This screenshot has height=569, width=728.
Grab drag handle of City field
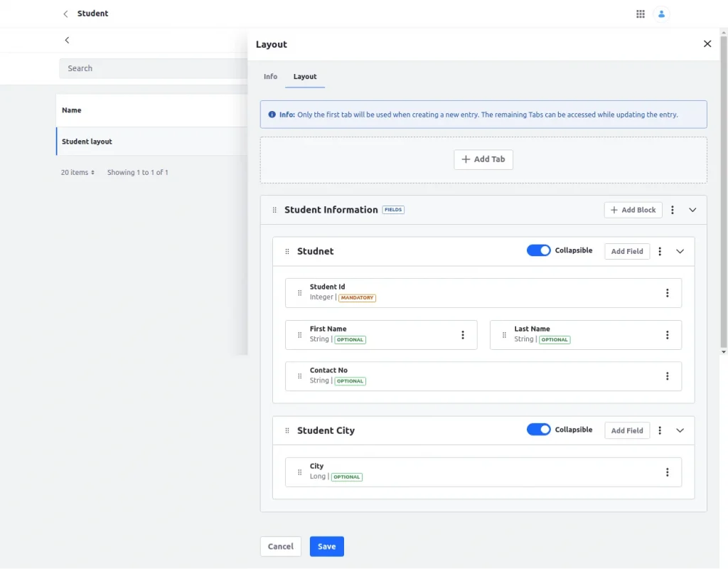pos(299,472)
